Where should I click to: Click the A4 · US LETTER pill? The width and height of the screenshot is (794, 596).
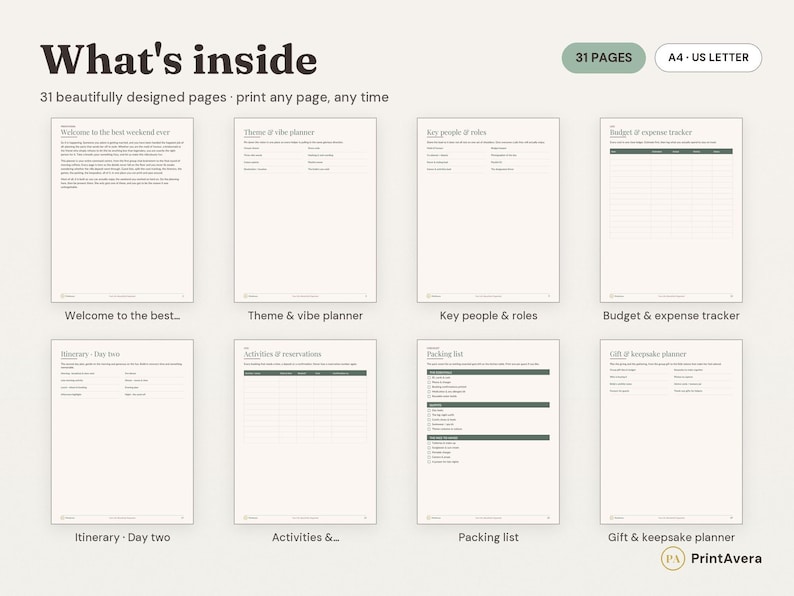tap(708, 58)
